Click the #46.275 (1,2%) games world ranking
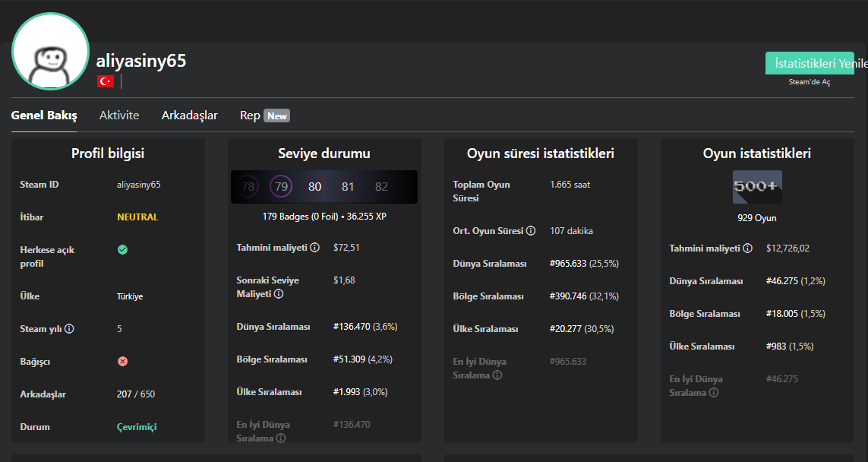The image size is (868, 462). pos(796,281)
